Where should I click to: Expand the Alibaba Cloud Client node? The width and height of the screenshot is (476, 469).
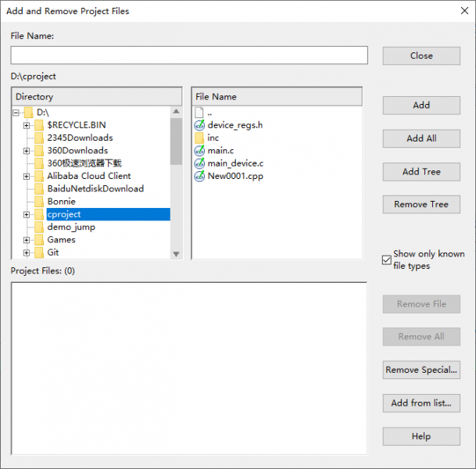click(27, 177)
